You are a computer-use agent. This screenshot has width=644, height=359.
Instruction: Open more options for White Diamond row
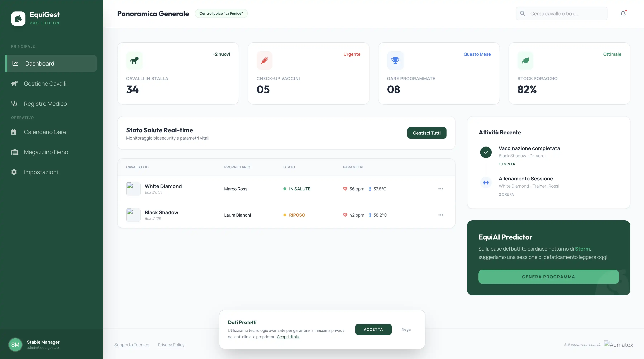click(440, 189)
